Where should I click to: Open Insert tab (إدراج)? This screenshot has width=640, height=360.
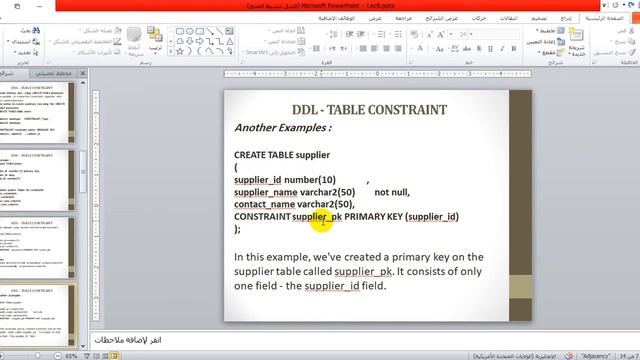[x=566, y=18]
